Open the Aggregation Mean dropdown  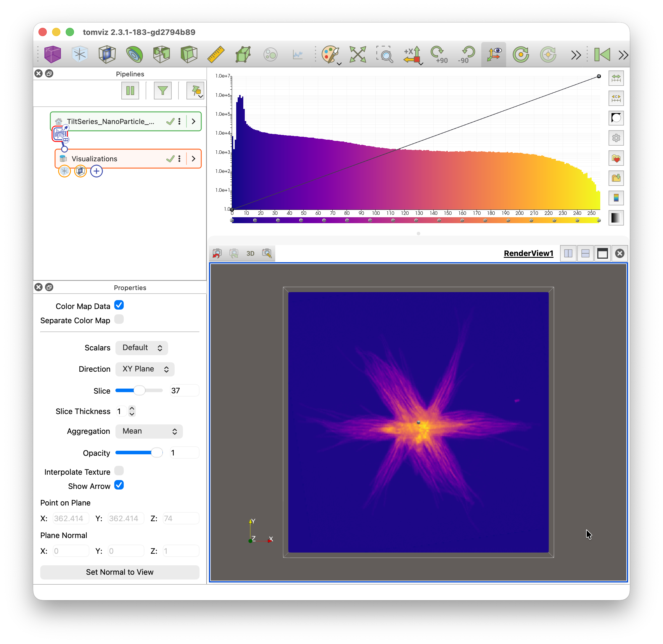149,431
